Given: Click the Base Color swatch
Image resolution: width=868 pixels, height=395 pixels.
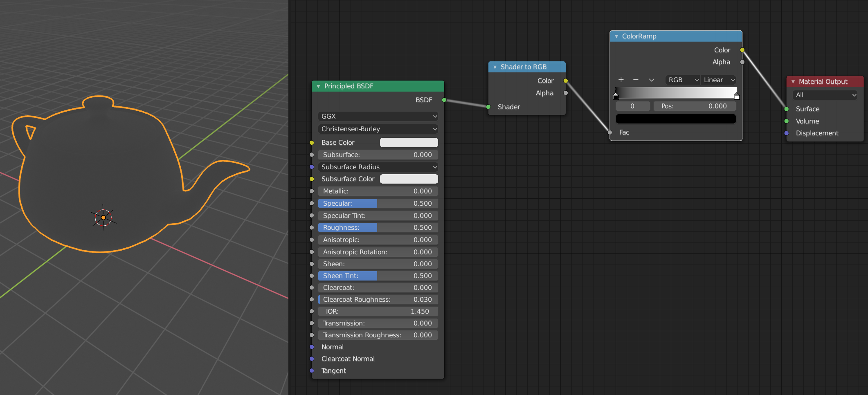Looking at the screenshot, I should [x=409, y=142].
